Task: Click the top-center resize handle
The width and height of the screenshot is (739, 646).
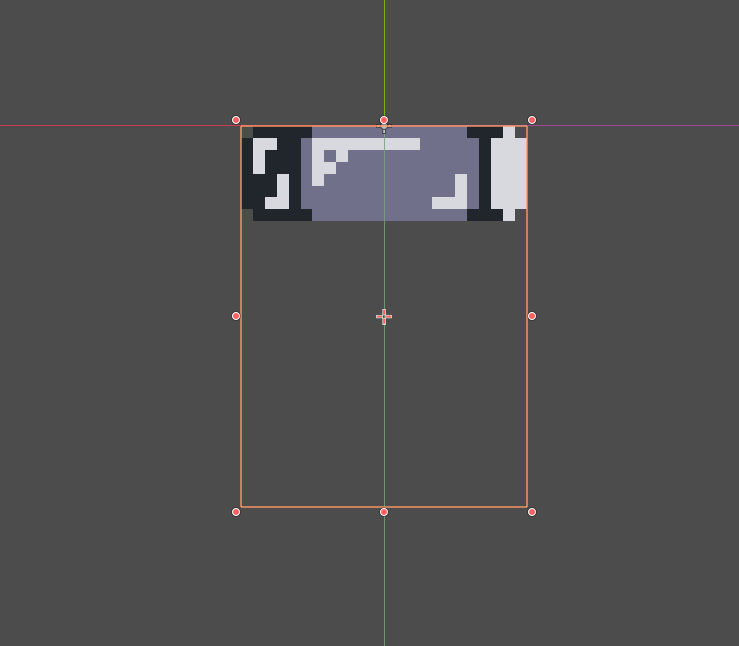Action: click(x=384, y=120)
